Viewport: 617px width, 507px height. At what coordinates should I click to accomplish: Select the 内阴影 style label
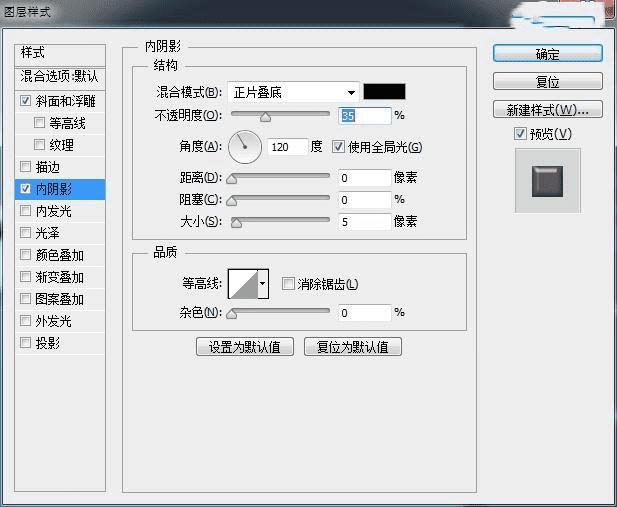point(54,189)
